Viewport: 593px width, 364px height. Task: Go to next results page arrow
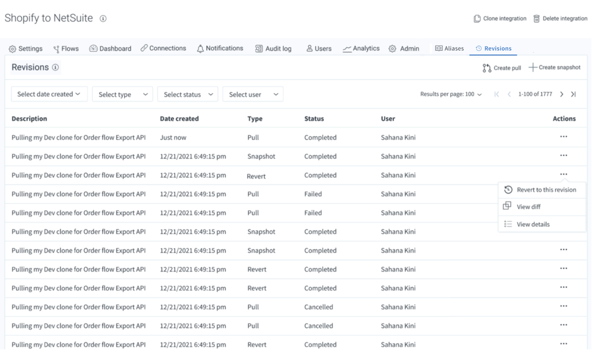[561, 94]
